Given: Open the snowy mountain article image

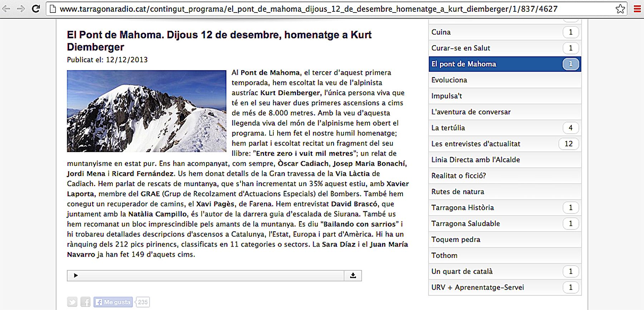Looking at the screenshot, I should click(x=147, y=111).
